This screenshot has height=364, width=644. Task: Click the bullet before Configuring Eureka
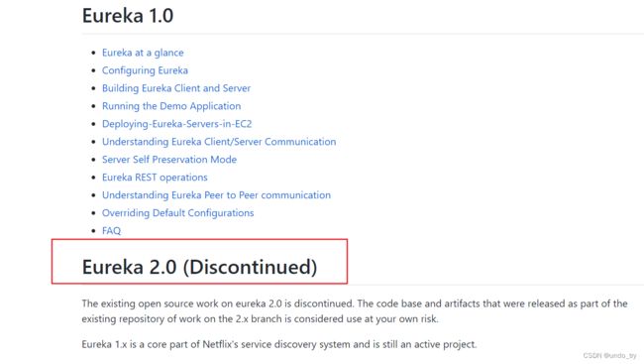94,70
